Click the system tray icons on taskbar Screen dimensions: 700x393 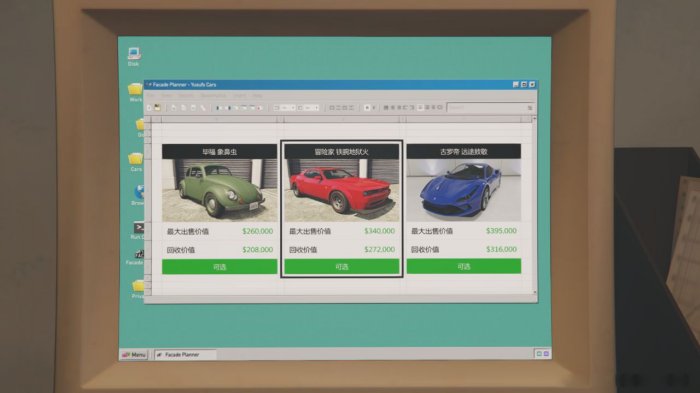(x=542, y=354)
